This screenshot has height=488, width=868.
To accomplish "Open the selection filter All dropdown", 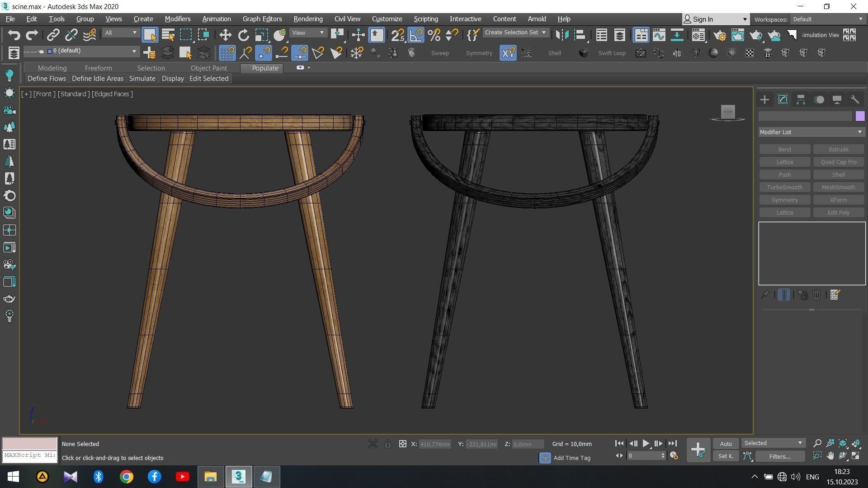I will click(120, 33).
